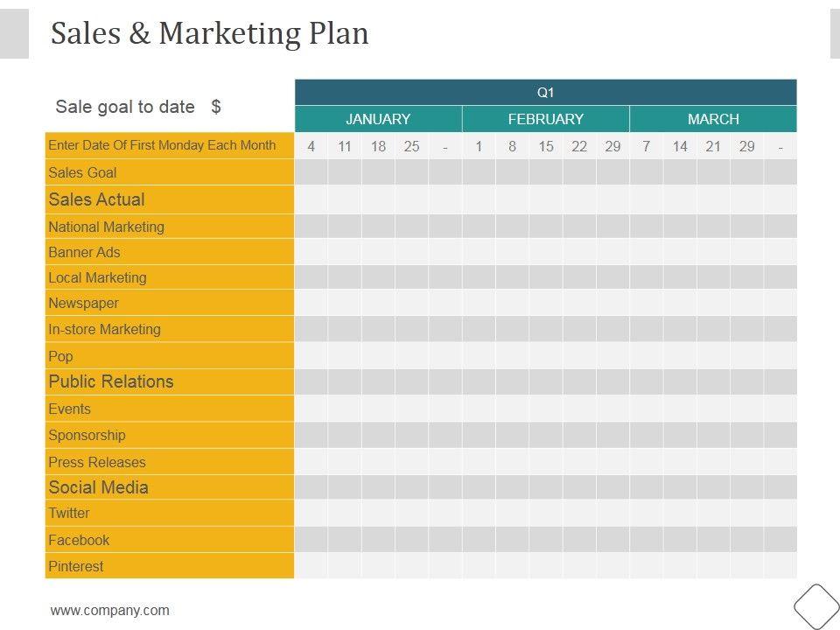Select the MARCH month header
Screen dimensions: 840x630
(x=713, y=119)
